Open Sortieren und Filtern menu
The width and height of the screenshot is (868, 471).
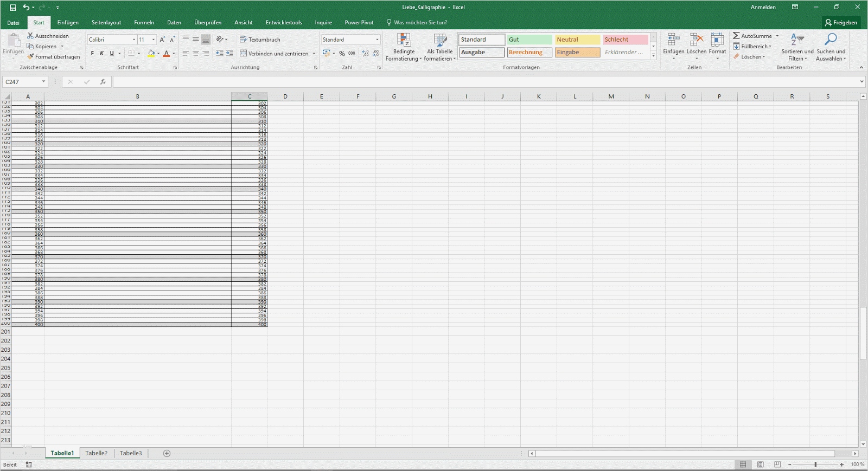click(797, 47)
